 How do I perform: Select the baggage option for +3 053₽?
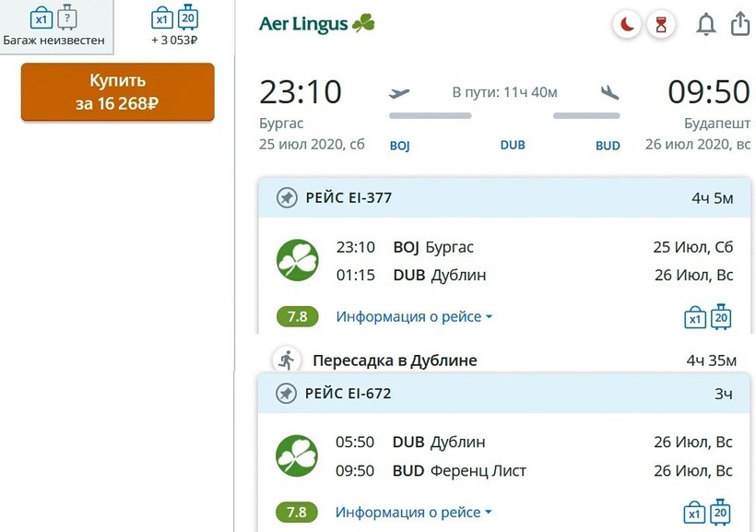point(174,26)
